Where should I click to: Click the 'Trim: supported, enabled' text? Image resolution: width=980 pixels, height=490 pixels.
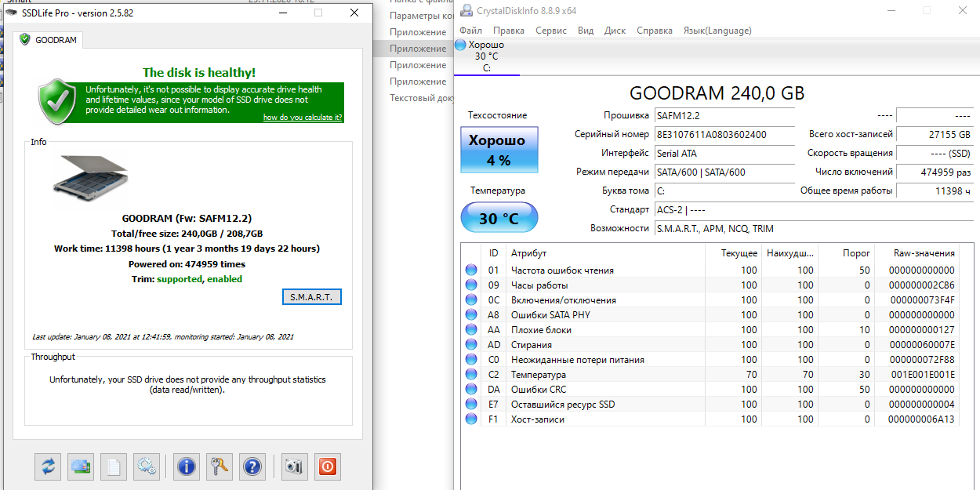[x=187, y=279]
